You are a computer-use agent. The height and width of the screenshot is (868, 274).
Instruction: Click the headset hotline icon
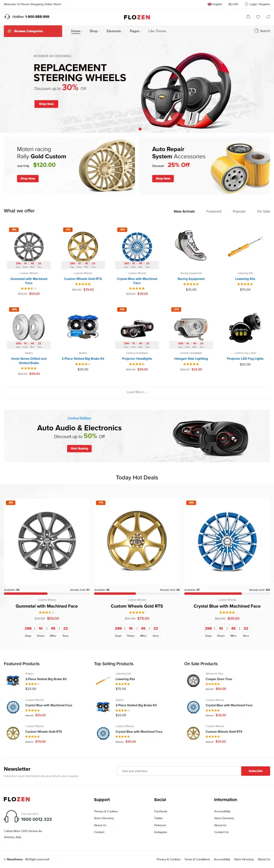pyautogui.click(x=7, y=17)
